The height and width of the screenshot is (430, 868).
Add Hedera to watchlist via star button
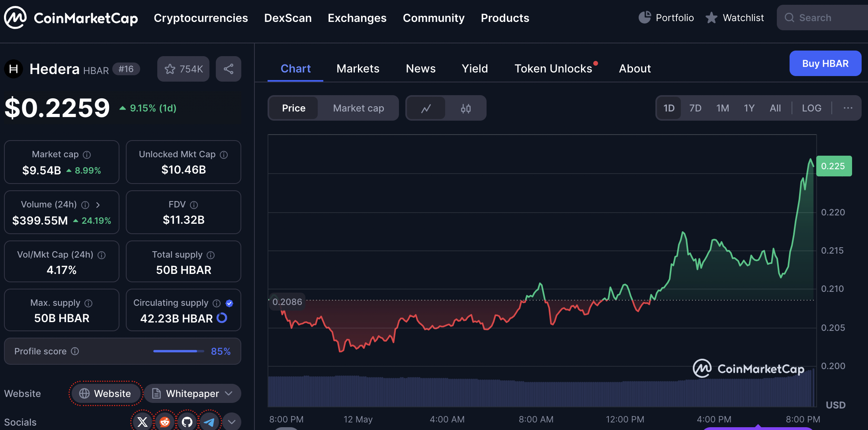pyautogui.click(x=183, y=69)
